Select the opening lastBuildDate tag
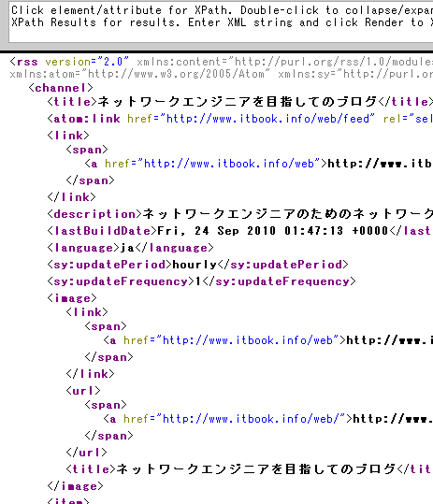This screenshot has height=504, width=433. click(x=102, y=231)
